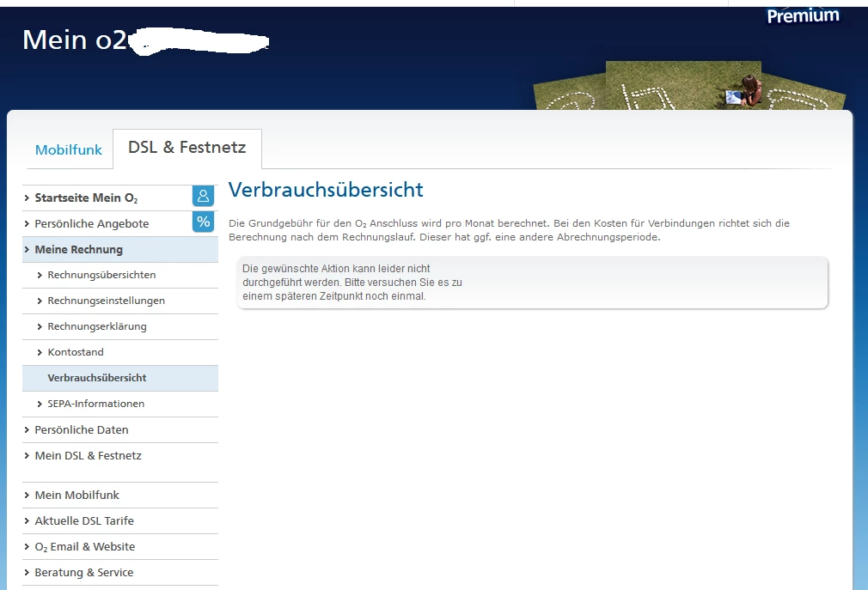Open Kontostand submenu item
This screenshot has height=590, width=868.
tap(76, 352)
